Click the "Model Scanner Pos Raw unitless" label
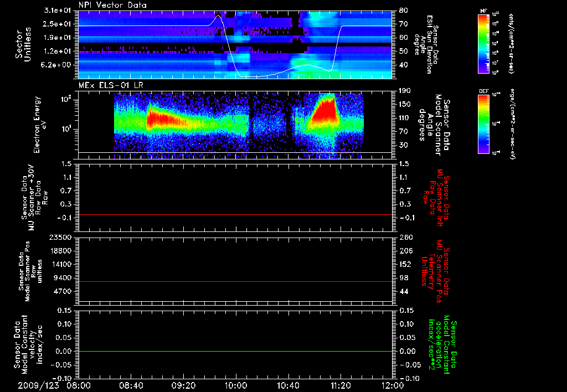 click(30, 271)
